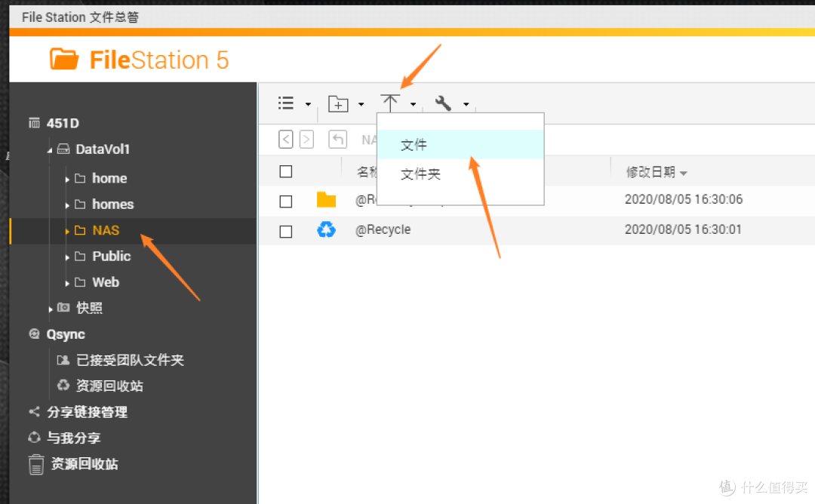Image resolution: width=815 pixels, height=504 pixels.
Task: Go back with the left navigation arrow
Action: point(286,140)
